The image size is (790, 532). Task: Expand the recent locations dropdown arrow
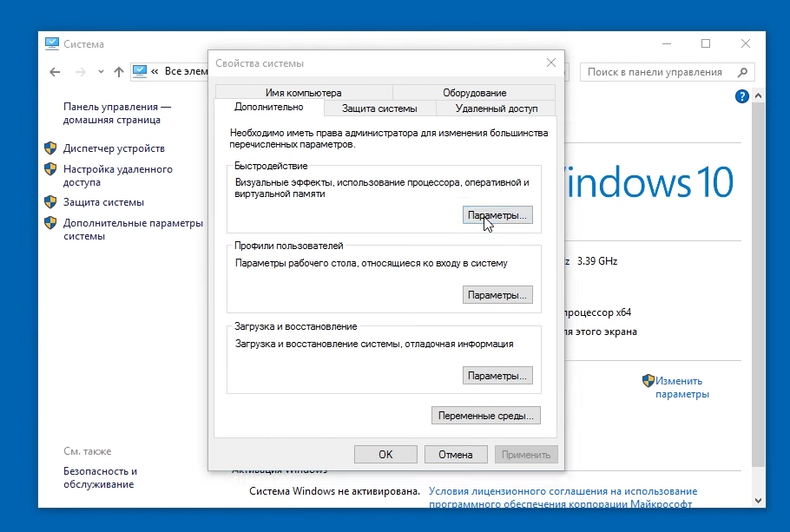(99, 72)
